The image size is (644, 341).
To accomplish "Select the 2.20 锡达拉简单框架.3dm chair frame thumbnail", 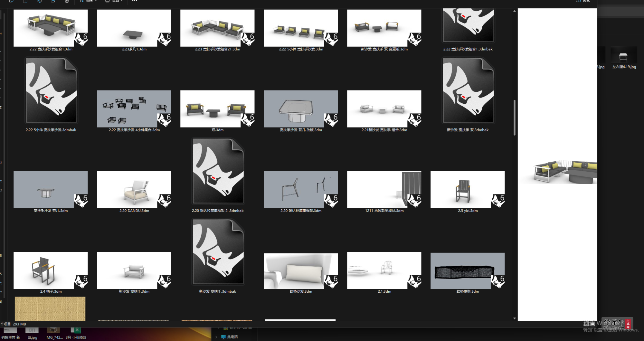I will coord(301,190).
